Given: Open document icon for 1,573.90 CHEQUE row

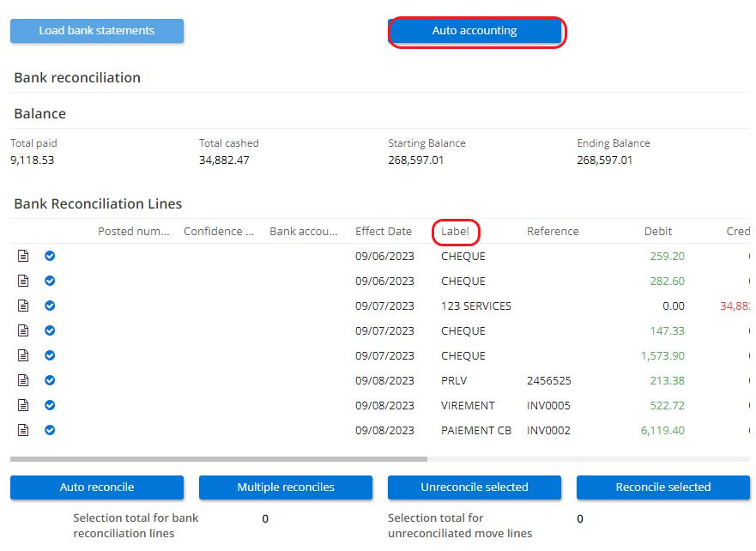Looking at the screenshot, I should (24, 355).
